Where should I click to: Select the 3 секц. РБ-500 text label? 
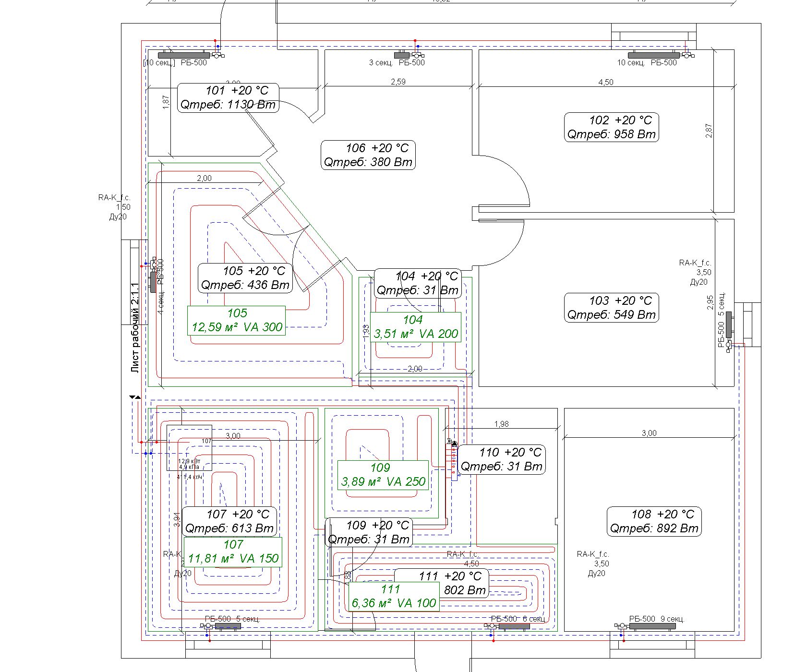(x=397, y=62)
